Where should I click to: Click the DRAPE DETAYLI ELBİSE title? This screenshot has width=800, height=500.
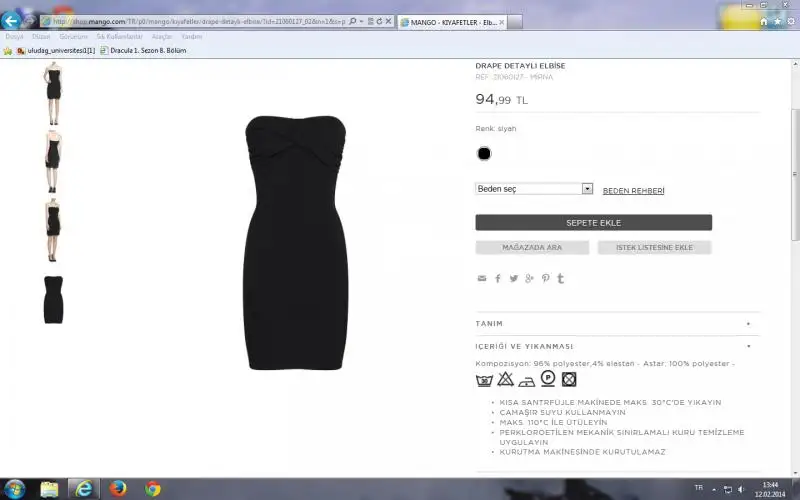pos(520,66)
